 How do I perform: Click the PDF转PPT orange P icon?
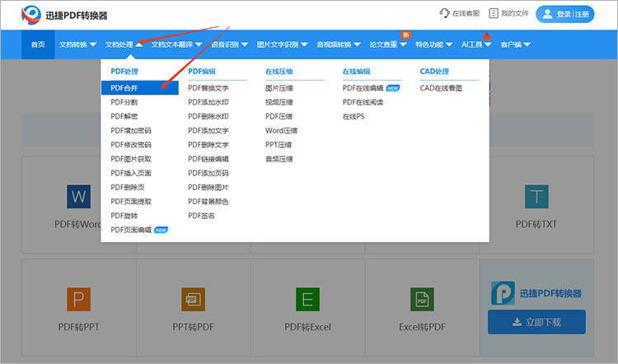tap(79, 299)
